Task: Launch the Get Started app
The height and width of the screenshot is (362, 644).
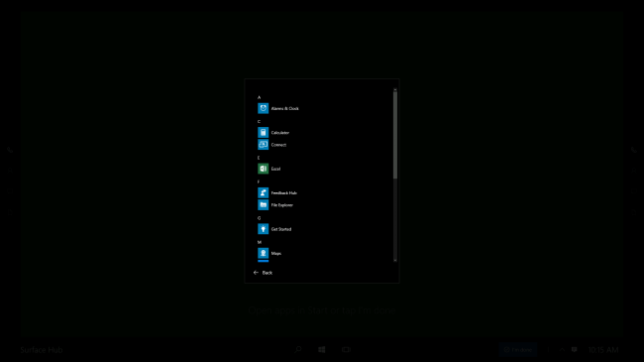Action: click(274, 229)
